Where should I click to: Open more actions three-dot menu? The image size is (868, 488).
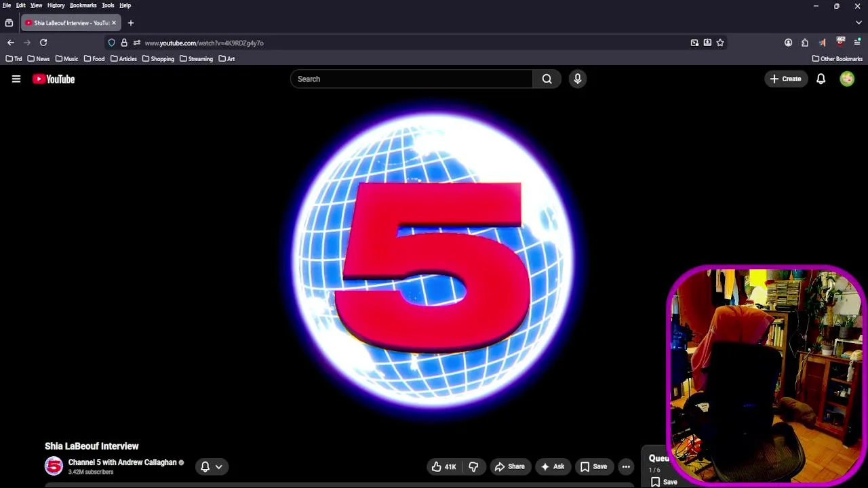click(x=626, y=466)
